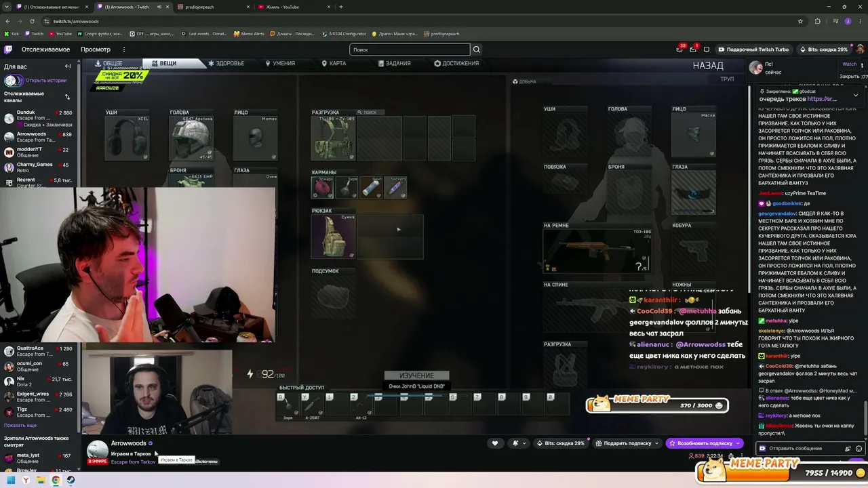Click the Bits cheer icon in chat
Screen dimensions: 868x488
click(x=848, y=448)
